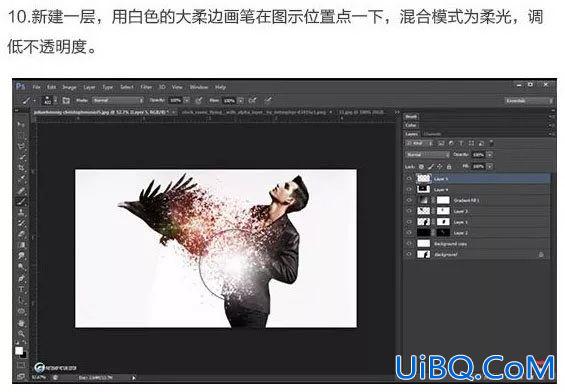Click the foreground color swatch

point(18,351)
